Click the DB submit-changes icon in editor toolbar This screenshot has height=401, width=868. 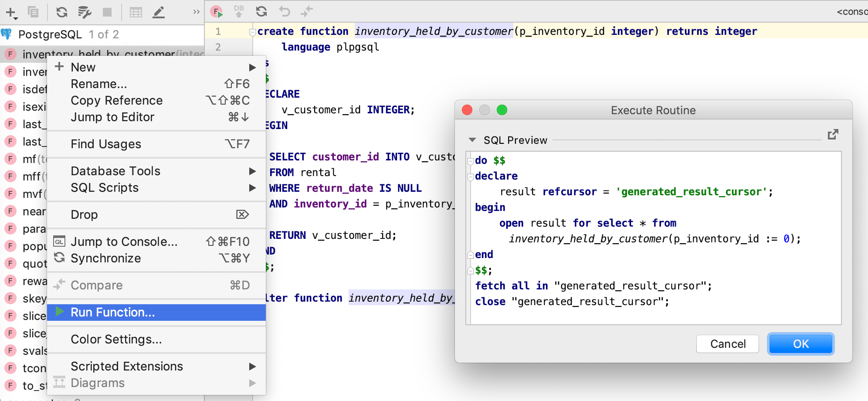point(239,12)
